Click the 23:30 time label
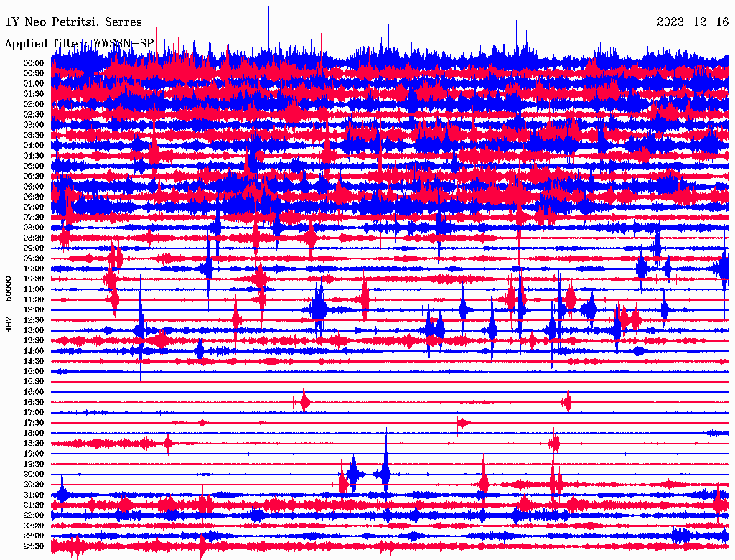735x560 pixels. point(34,546)
